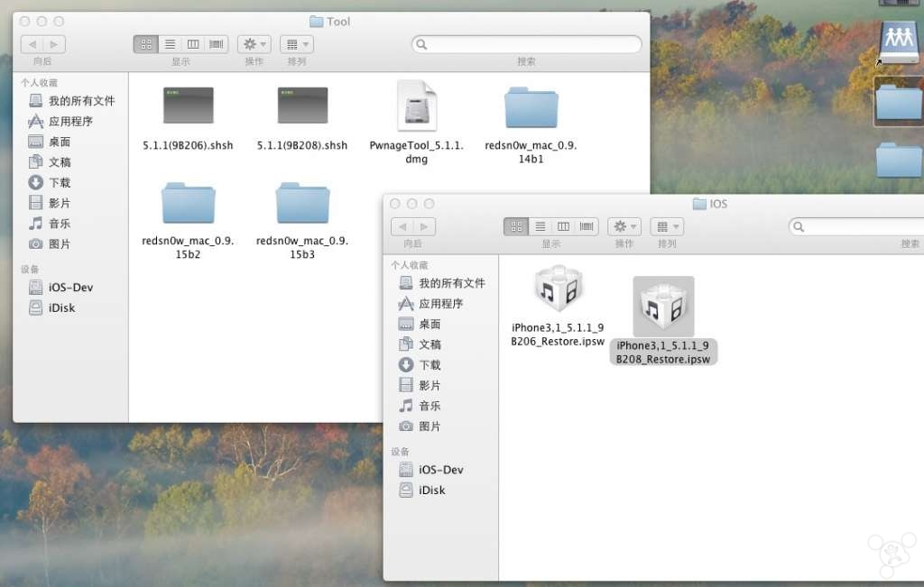Open action gear menu in Tool window
Screen dimensions: 924x587
(254, 44)
